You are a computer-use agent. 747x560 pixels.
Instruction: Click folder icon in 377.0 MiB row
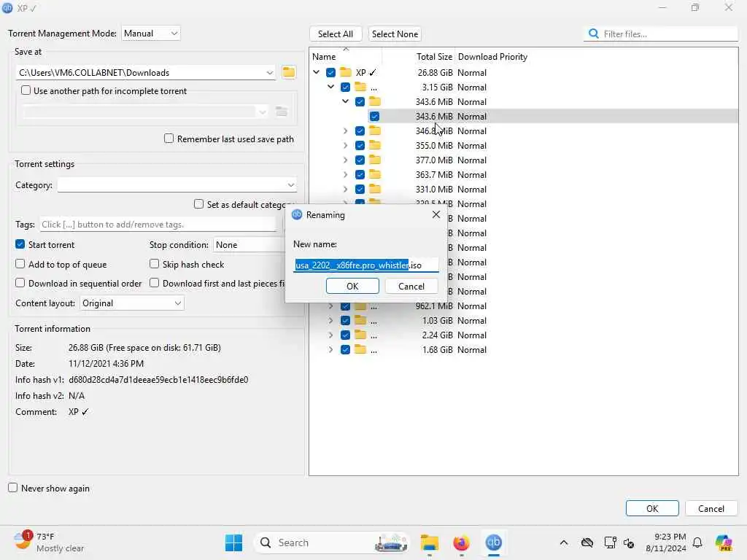tap(375, 160)
